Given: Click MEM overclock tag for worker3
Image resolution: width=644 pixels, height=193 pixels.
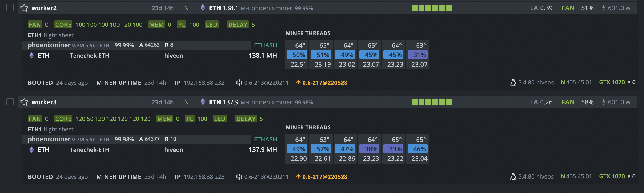Looking at the screenshot, I should pyautogui.click(x=165, y=119).
